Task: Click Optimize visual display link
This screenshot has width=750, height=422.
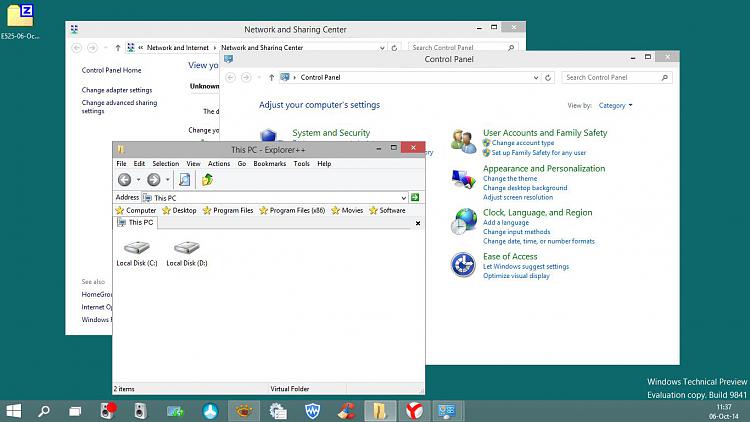Action: (516, 276)
